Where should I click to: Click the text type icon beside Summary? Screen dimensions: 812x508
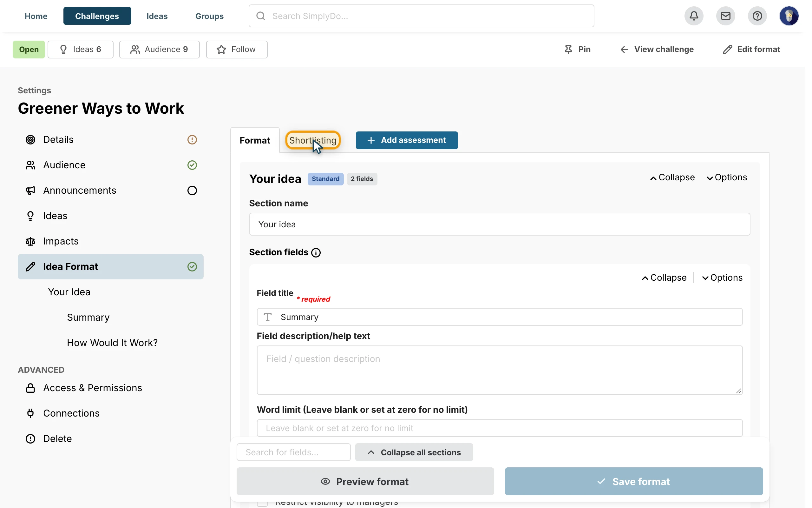[x=267, y=317]
